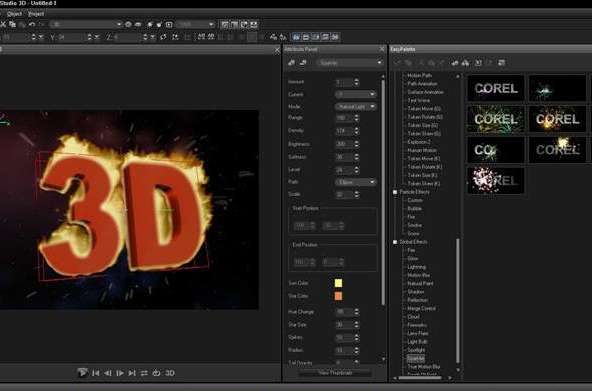
Task: Open the Current dropdown in attributes
Action: pyautogui.click(x=356, y=94)
